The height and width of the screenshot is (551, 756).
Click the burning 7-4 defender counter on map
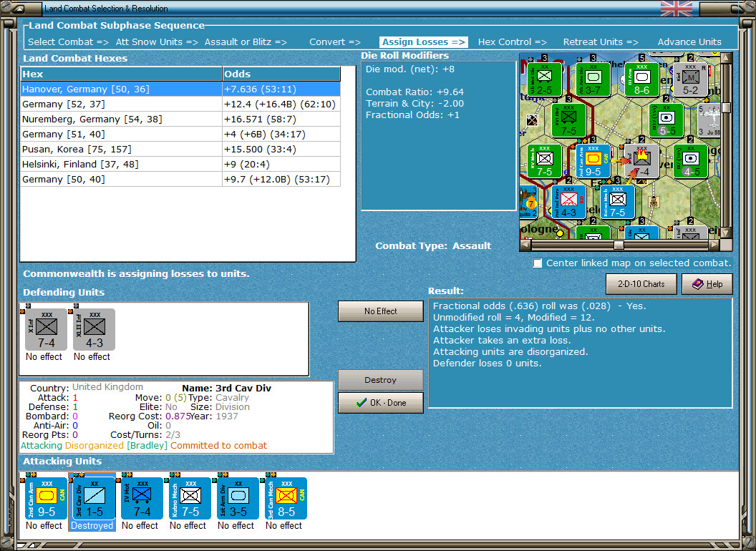pyautogui.click(x=641, y=160)
